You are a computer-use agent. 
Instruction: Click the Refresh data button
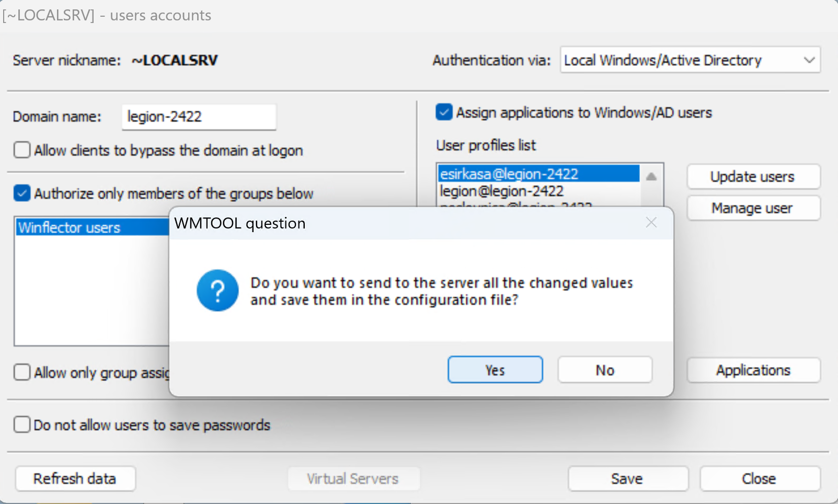pos(75,478)
